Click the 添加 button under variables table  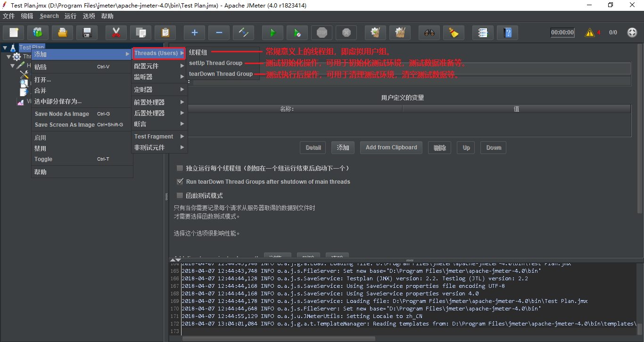tap(343, 147)
